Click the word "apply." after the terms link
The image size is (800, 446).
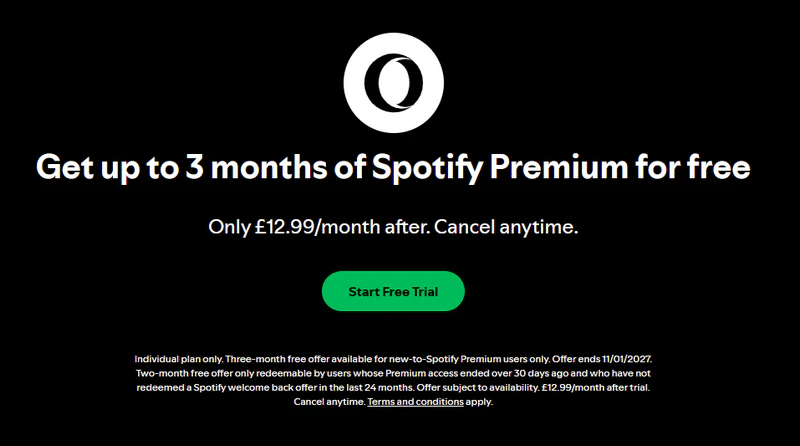[480, 402]
